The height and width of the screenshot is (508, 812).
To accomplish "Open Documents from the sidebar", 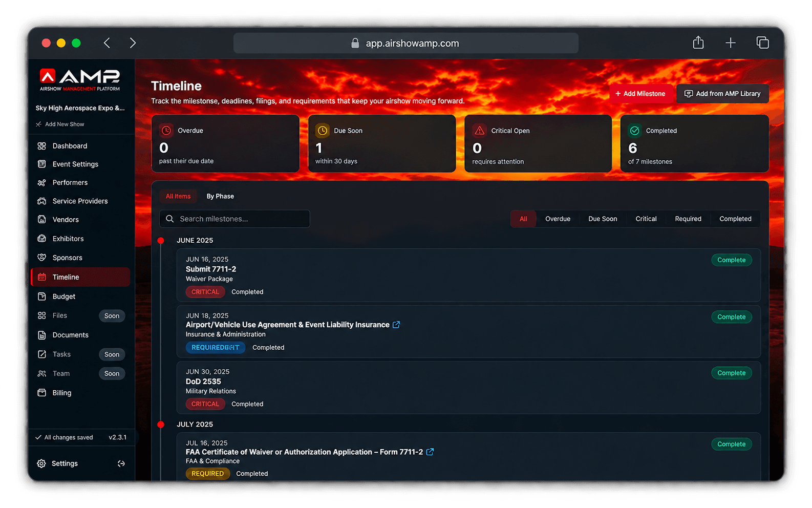I will coord(70,335).
